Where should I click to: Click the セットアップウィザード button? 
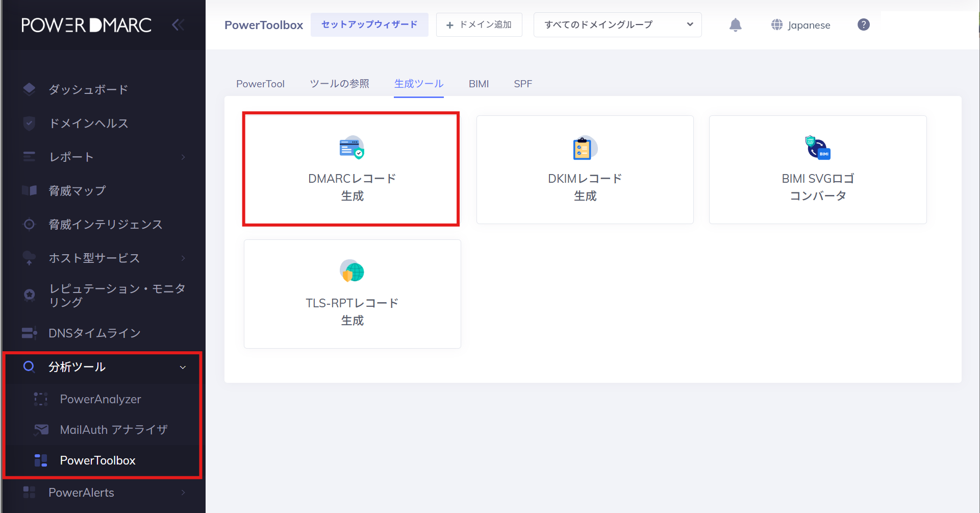369,25
